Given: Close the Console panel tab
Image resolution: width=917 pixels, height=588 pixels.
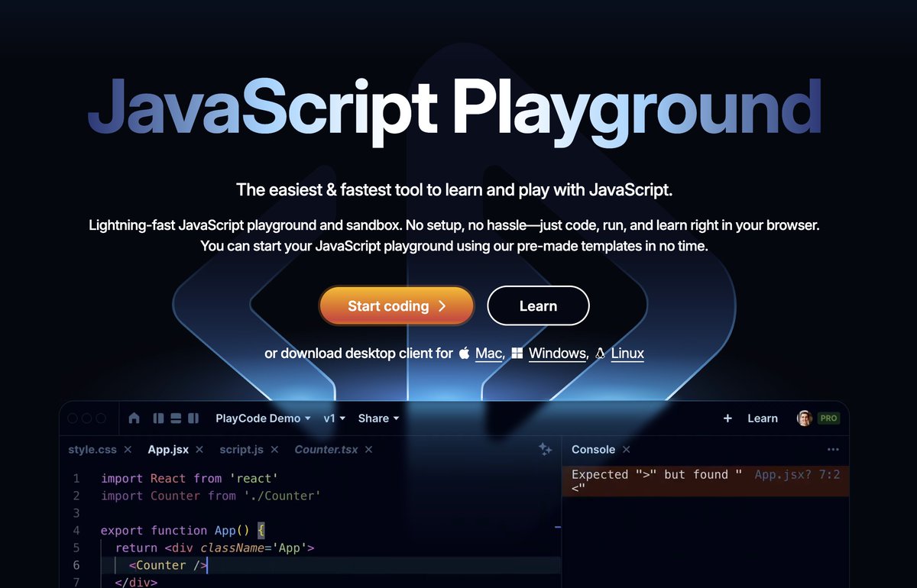Looking at the screenshot, I should tap(626, 450).
